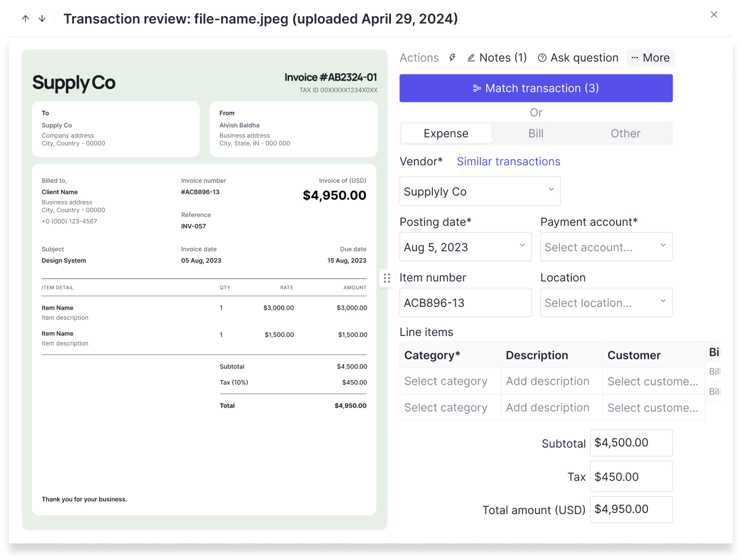Screen dimensions: 741x560
Task: Click the Ask question help icon
Action: pyautogui.click(x=542, y=57)
